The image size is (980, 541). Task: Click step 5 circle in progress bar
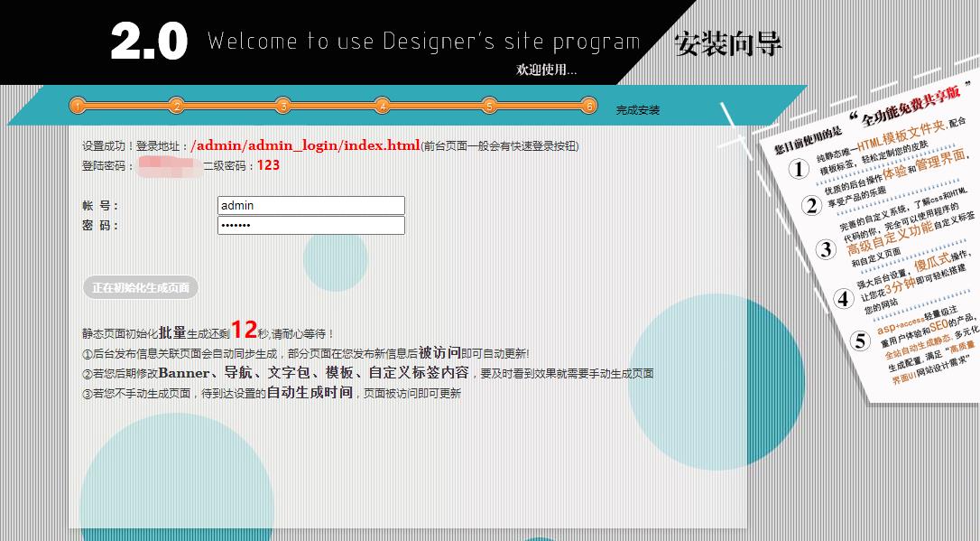489,107
